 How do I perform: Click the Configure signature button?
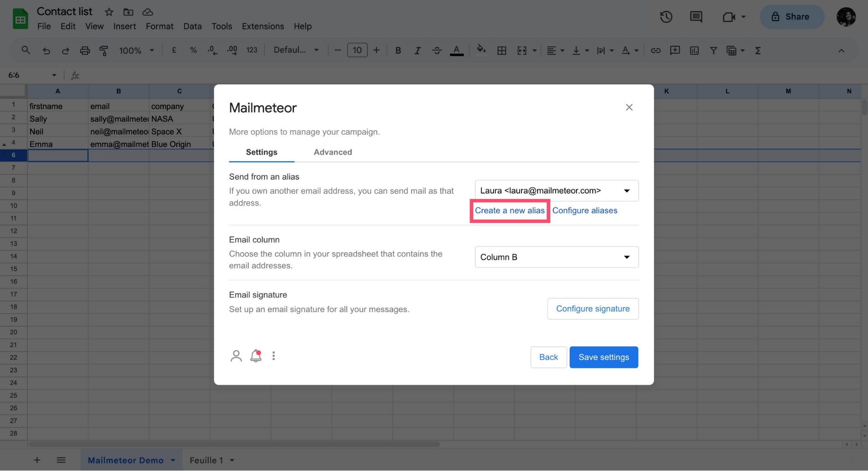tap(593, 309)
